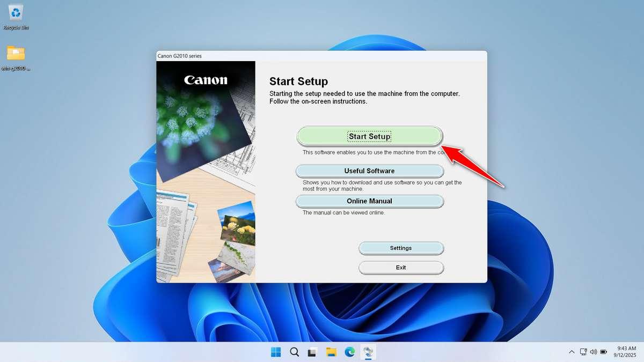Open the Settings options

[401, 248]
